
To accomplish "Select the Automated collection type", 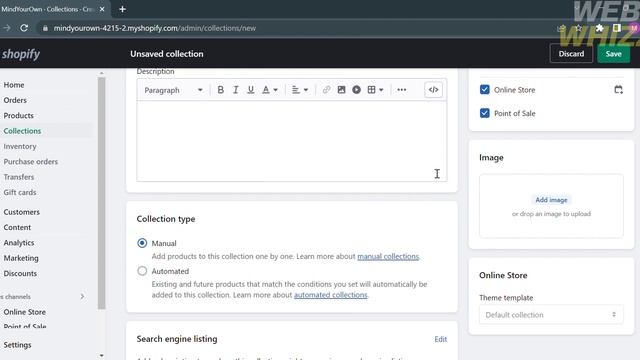I will pyautogui.click(x=142, y=271).
